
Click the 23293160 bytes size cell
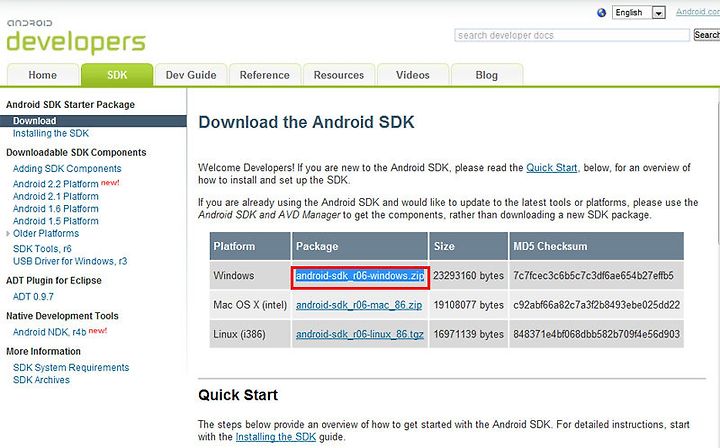pos(468,276)
